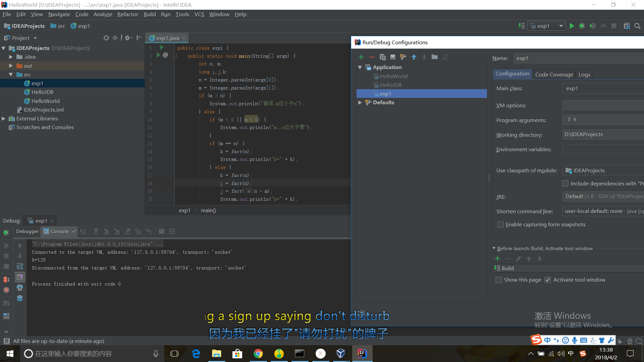Screen dimensions: 644x362
Task: Select HelloJDB file in project tree
Action: click(42, 92)
